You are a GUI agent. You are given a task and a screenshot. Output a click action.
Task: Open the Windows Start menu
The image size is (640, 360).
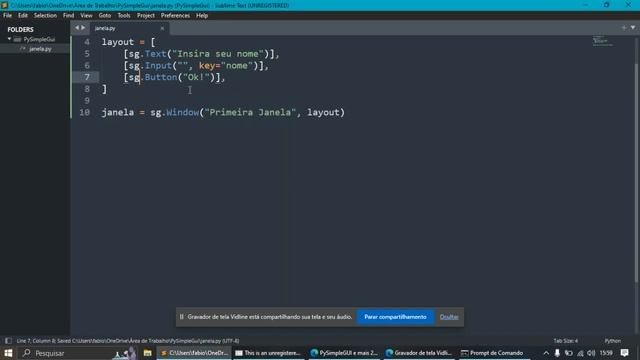click(x=8, y=353)
